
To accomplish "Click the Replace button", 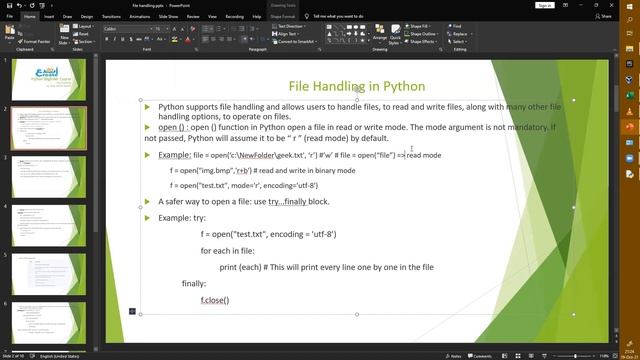I will tap(460, 34).
